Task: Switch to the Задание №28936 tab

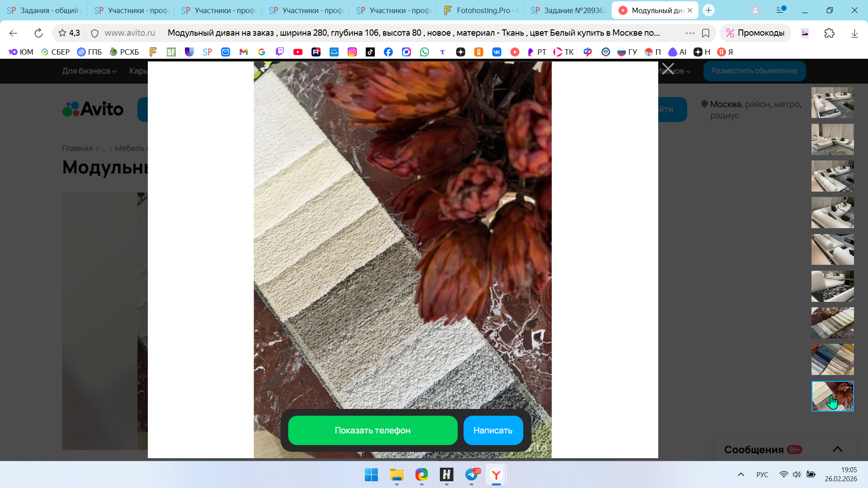Action: [568, 10]
